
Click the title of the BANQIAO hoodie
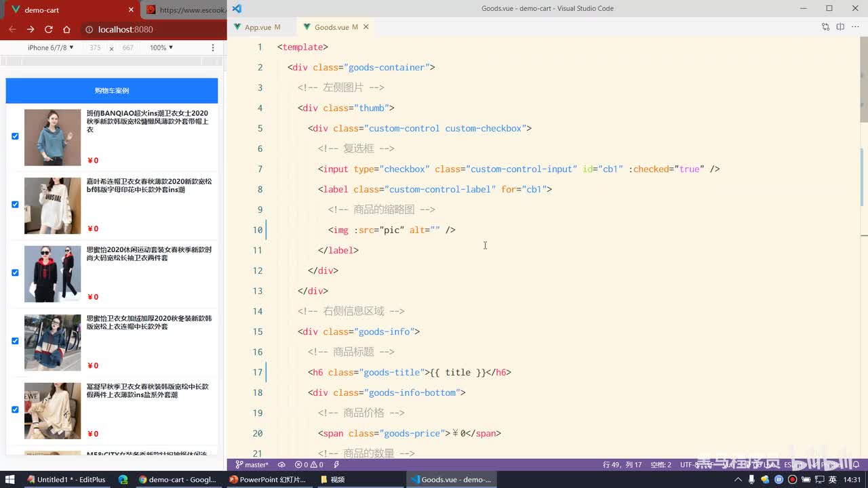click(x=148, y=121)
